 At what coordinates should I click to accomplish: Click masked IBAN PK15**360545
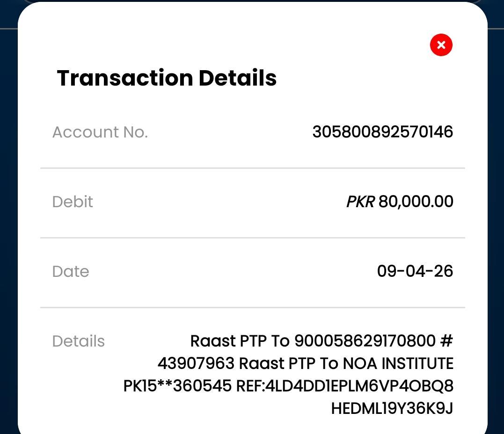(177, 386)
